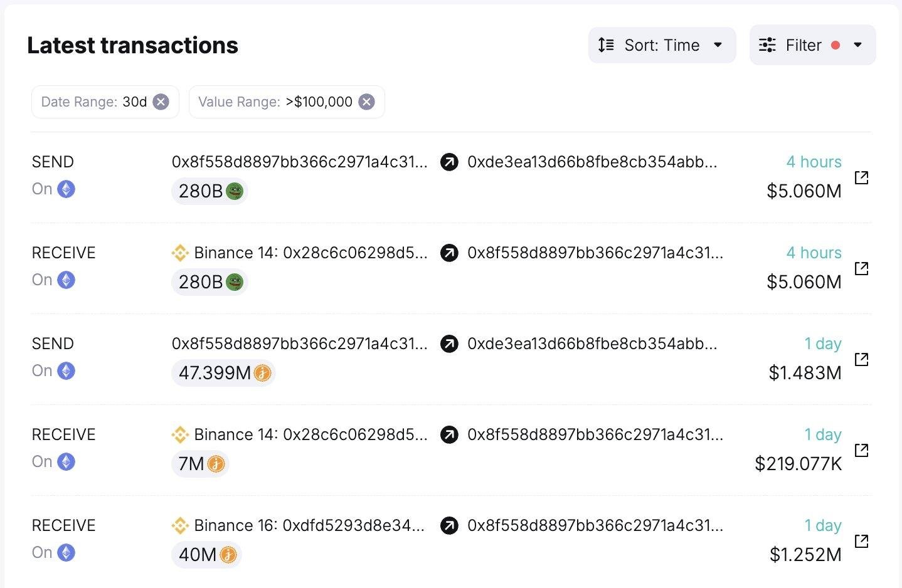Screen dimensions: 902x588
Task: Click the PEPE token icon in first row
Action: [235, 191]
